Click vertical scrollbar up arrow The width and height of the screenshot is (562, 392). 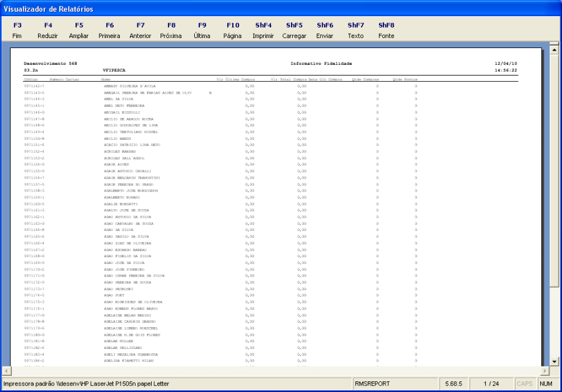pos(554,49)
